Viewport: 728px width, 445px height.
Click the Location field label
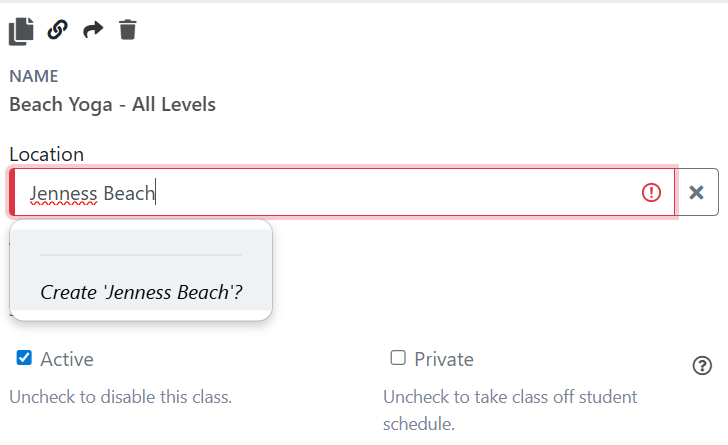coord(47,154)
